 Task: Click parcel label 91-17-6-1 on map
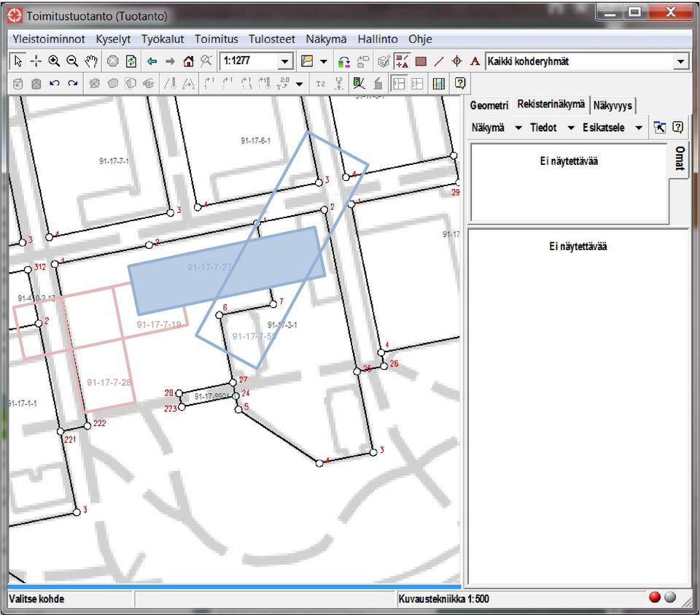click(256, 141)
